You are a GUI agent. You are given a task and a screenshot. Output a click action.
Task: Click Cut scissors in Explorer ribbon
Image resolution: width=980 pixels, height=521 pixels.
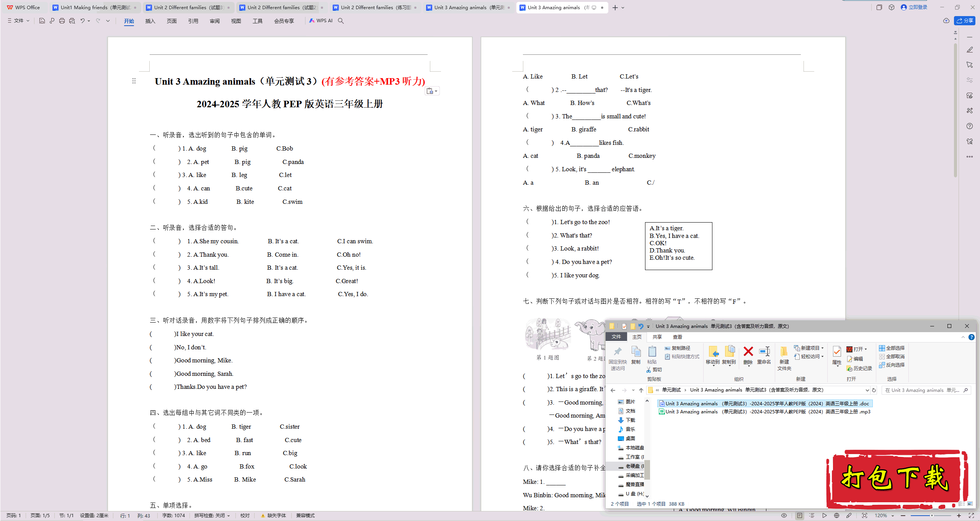click(654, 370)
